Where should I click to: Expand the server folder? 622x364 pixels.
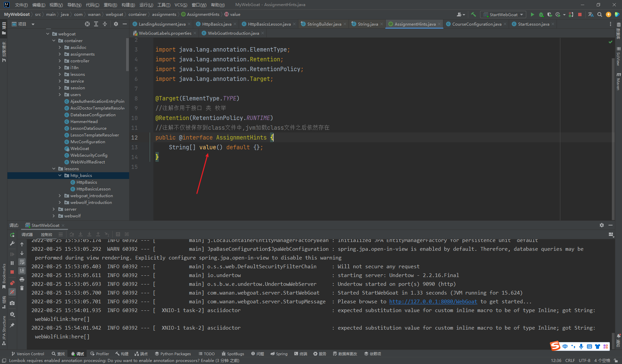[x=54, y=209]
